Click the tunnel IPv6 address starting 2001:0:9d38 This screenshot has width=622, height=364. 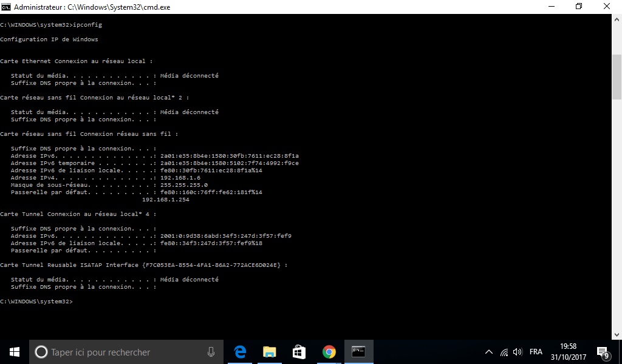pos(226,236)
